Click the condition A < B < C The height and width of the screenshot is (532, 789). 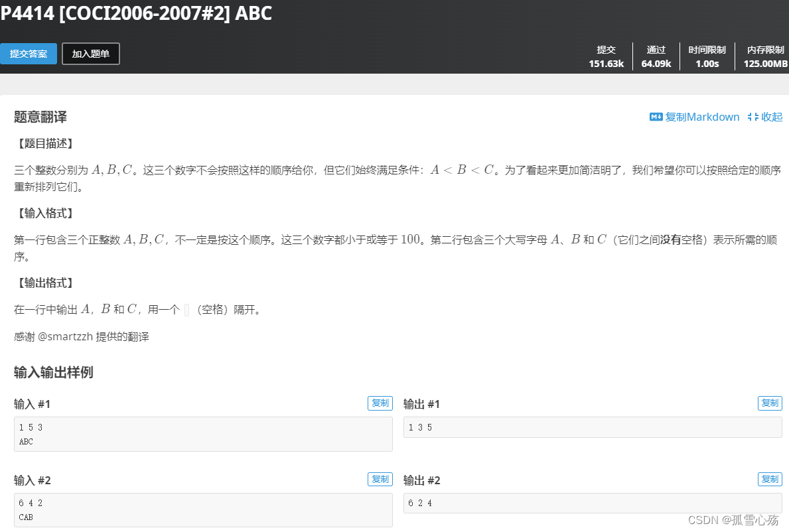[x=462, y=170]
